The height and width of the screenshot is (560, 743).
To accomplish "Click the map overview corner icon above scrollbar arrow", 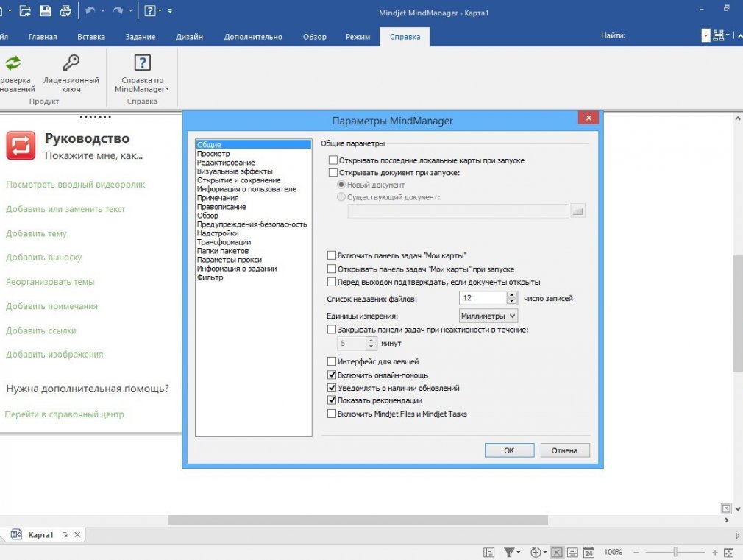I will pyautogui.click(x=726, y=508).
